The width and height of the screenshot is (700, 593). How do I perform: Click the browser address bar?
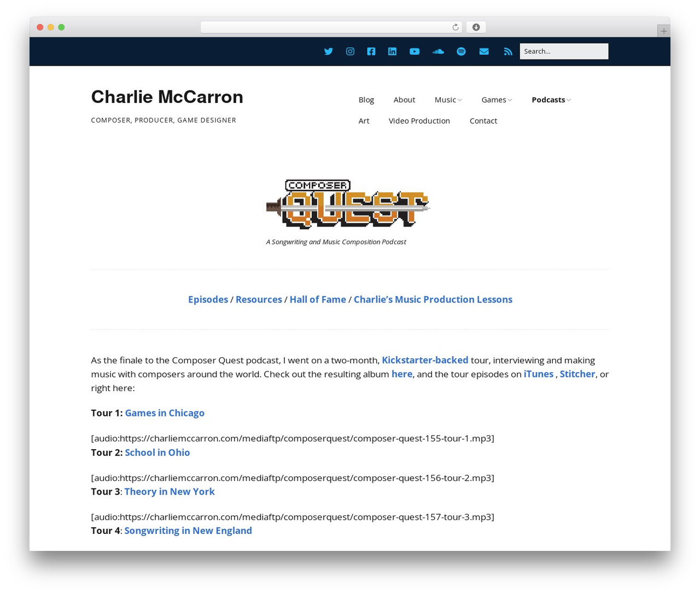(x=331, y=27)
